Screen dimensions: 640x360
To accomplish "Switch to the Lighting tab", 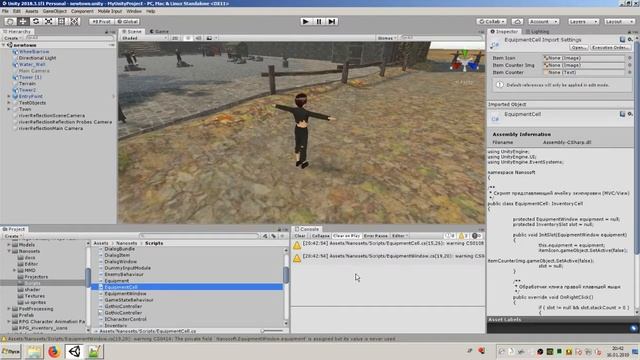I will point(537,31).
